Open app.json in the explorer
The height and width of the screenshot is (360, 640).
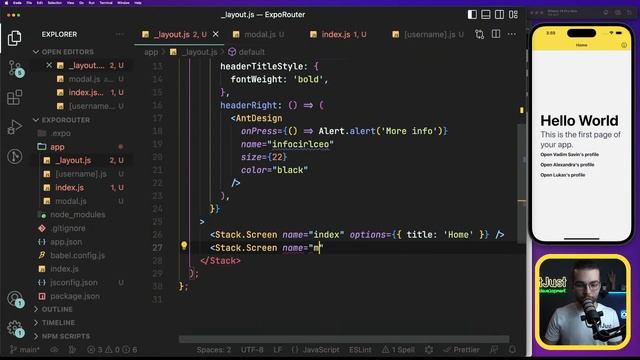(x=66, y=242)
